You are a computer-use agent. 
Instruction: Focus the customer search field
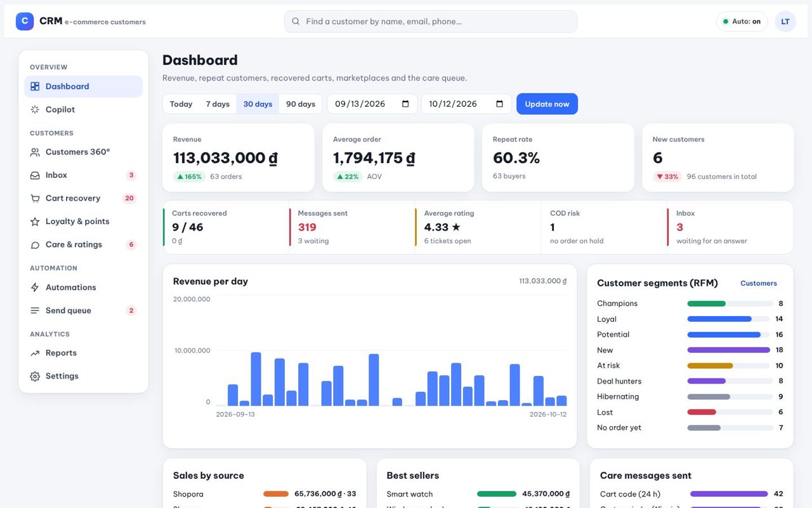pyautogui.click(x=431, y=22)
